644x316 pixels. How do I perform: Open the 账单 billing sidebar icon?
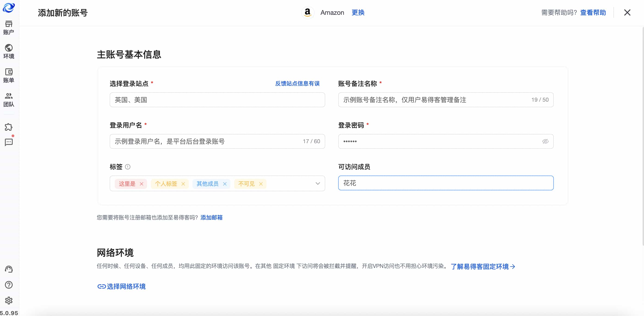pos(9,76)
